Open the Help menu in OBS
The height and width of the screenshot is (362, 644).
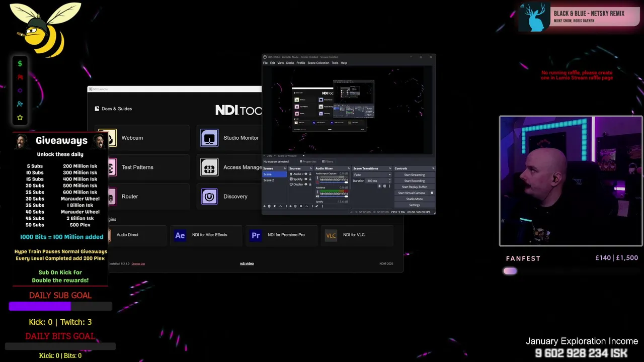pyautogui.click(x=344, y=63)
